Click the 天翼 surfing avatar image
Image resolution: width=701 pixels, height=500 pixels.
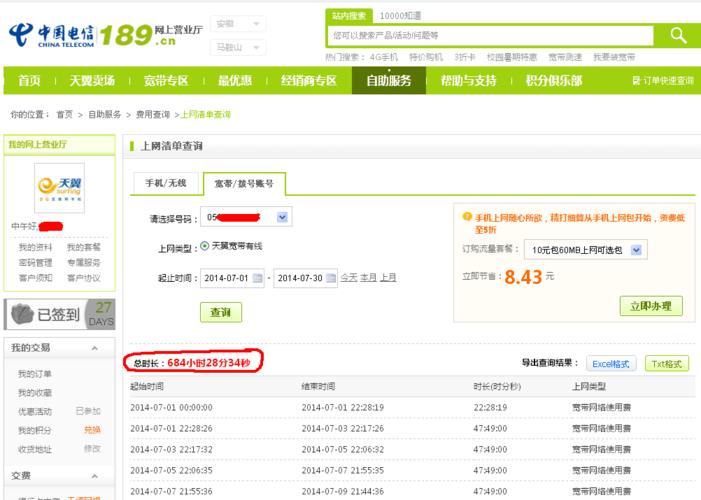(x=59, y=188)
